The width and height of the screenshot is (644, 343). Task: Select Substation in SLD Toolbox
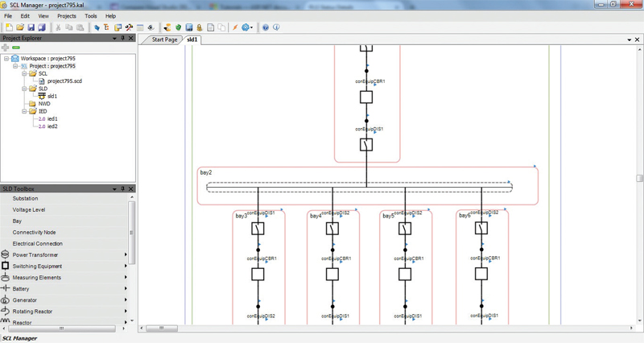point(25,198)
